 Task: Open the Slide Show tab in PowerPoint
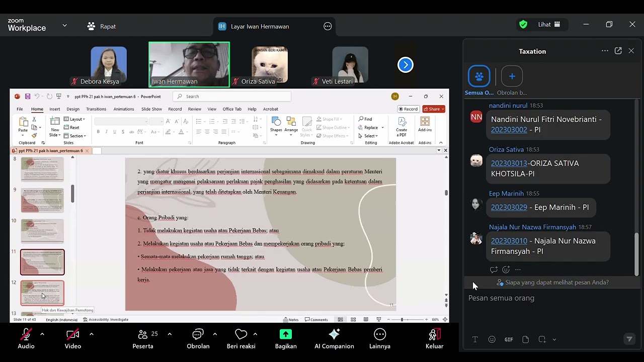151,109
